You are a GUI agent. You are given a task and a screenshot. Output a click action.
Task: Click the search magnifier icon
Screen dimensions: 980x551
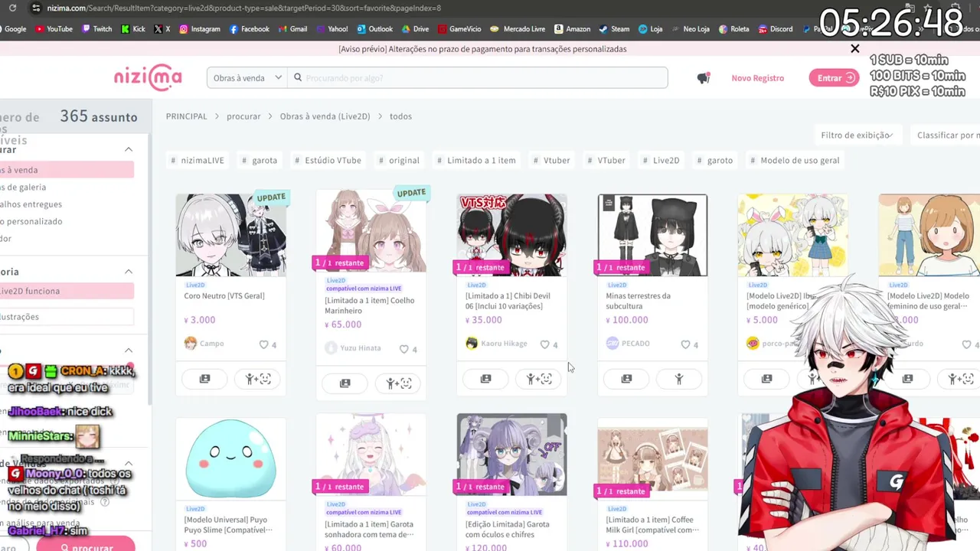coord(299,77)
